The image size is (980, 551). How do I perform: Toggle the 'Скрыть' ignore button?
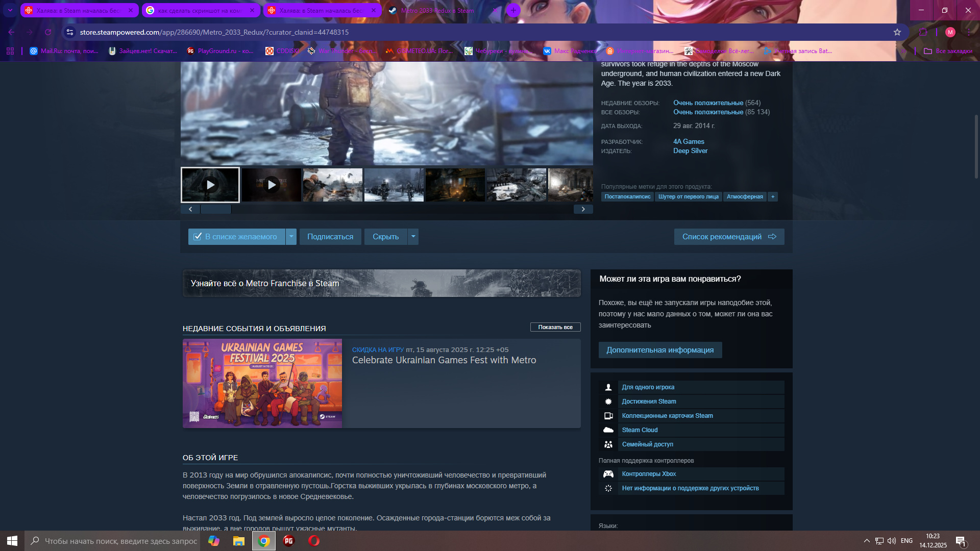[x=385, y=237]
